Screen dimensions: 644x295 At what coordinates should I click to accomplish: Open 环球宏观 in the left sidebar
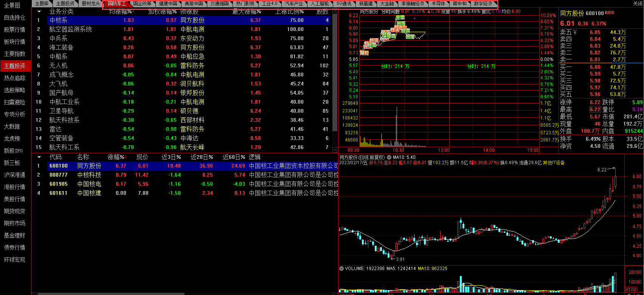15,259
